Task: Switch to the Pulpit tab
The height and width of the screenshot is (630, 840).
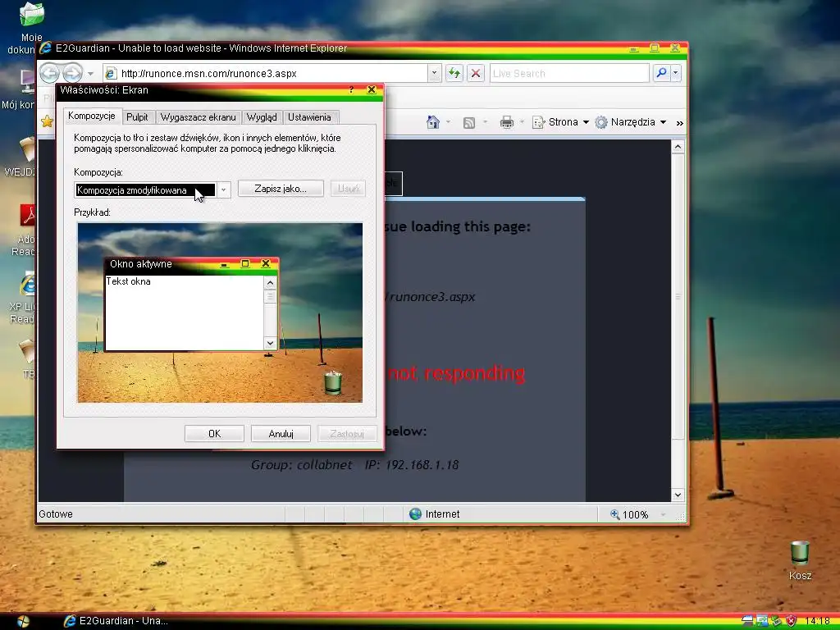Action: (x=137, y=117)
